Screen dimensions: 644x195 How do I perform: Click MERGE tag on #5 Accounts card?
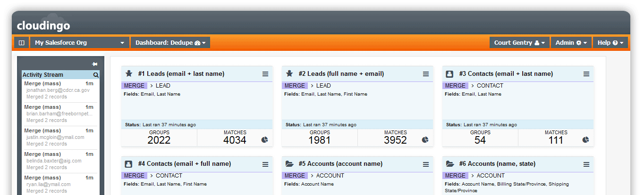(295, 176)
